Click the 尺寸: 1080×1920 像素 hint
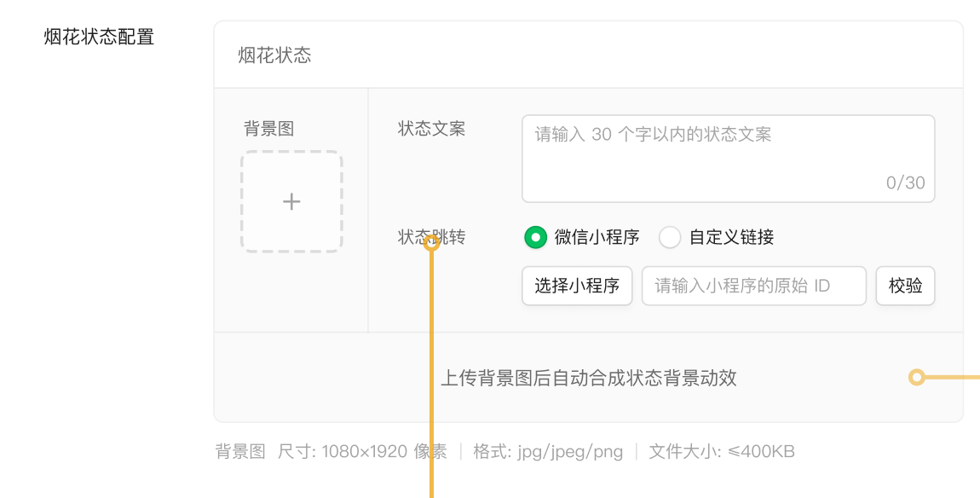 362,452
